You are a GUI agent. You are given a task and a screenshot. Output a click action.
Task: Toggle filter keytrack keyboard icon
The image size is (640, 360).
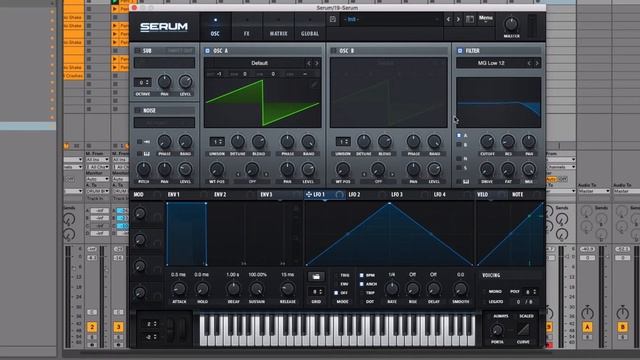(466, 181)
